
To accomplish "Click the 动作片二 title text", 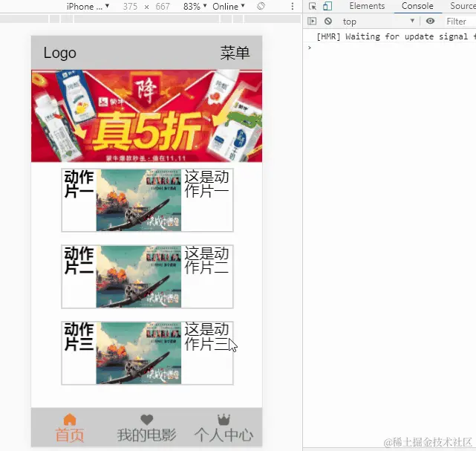I will coord(79,261).
